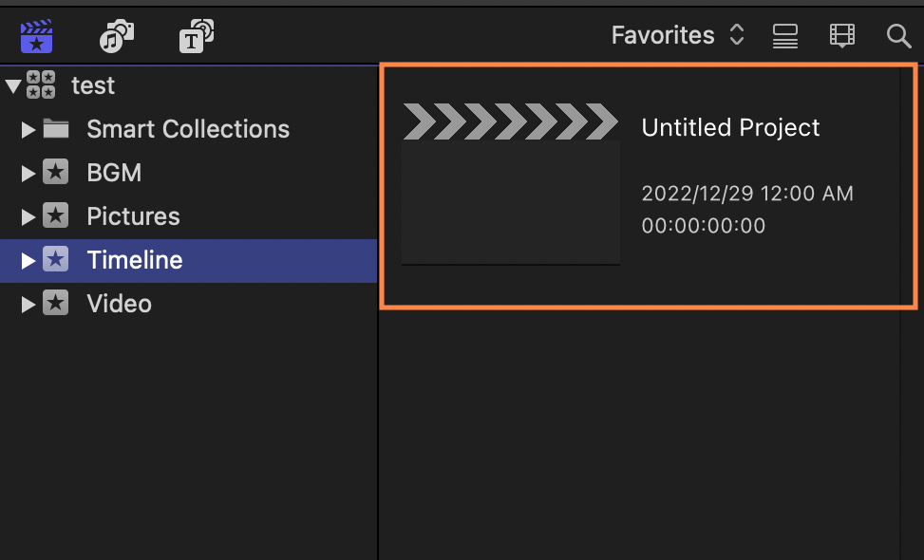Open clip appearance and filtering menu
The image size is (924, 560).
click(842, 36)
